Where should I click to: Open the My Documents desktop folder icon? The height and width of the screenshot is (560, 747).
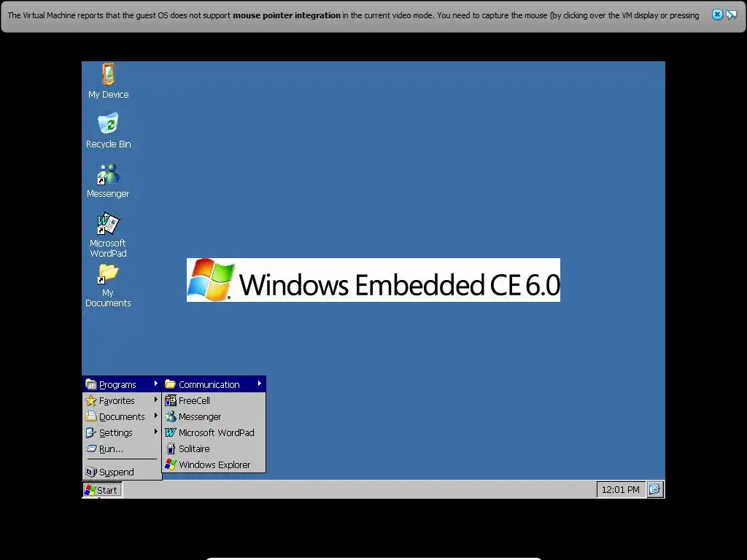click(x=108, y=286)
